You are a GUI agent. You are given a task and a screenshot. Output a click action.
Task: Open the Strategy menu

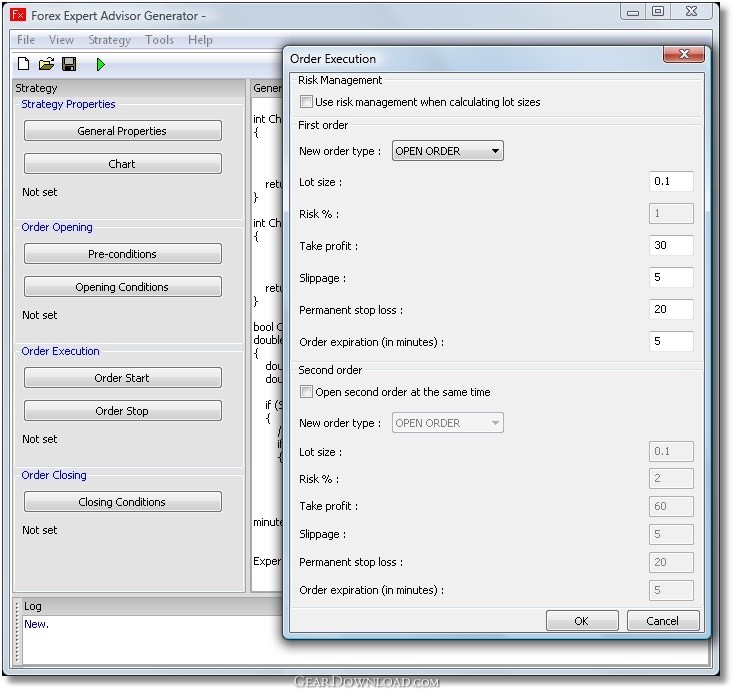click(x=110, y=40)
